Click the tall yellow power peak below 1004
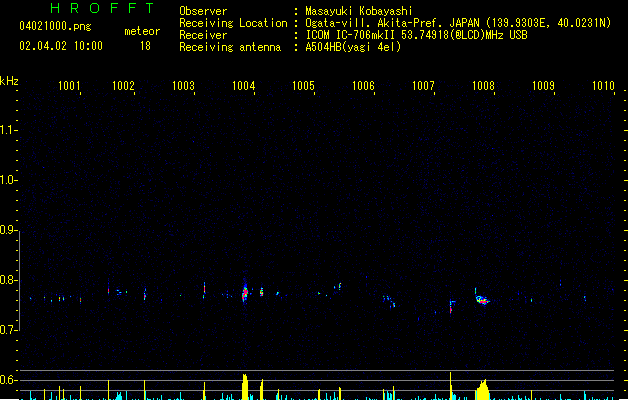The width and height of the screenshot is (629, 400). click(x=245, y=387)
